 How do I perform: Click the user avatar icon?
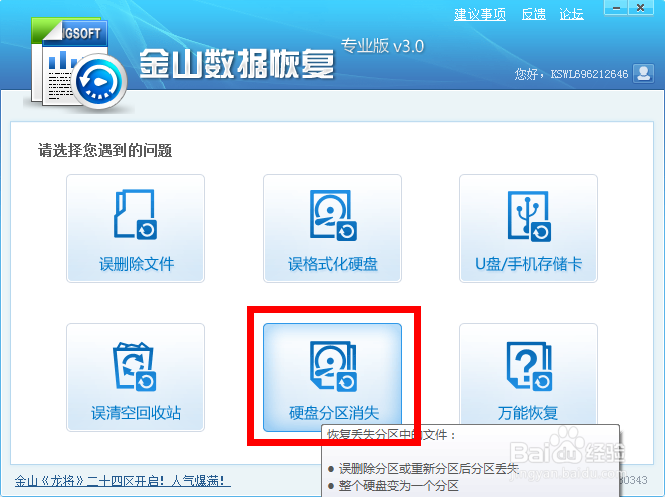click(643, 73)
